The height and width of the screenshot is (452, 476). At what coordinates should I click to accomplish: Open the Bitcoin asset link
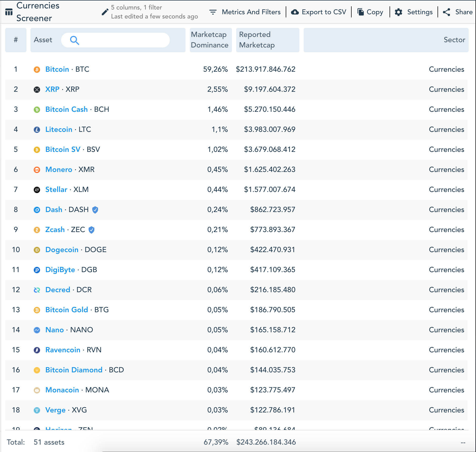(57, 69)
